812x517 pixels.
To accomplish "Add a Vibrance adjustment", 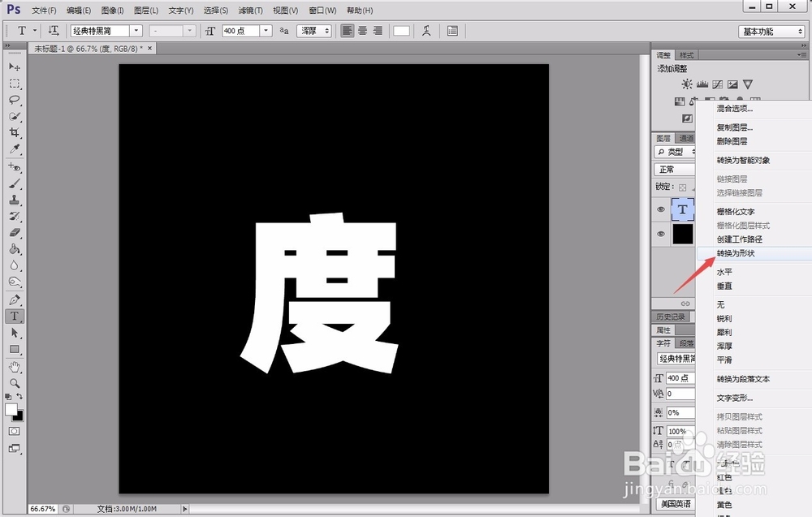I will pos(747,84).
